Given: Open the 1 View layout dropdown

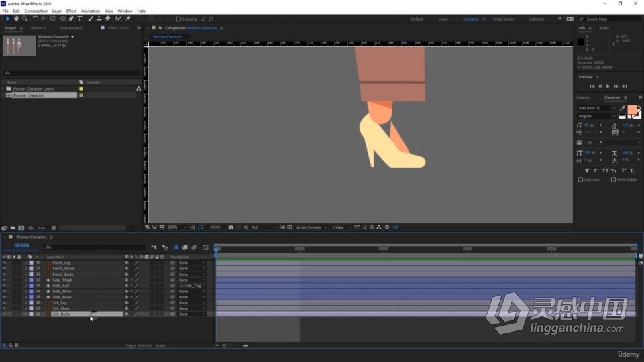Looking at the screenshot, I should click(x=341, y=227).
